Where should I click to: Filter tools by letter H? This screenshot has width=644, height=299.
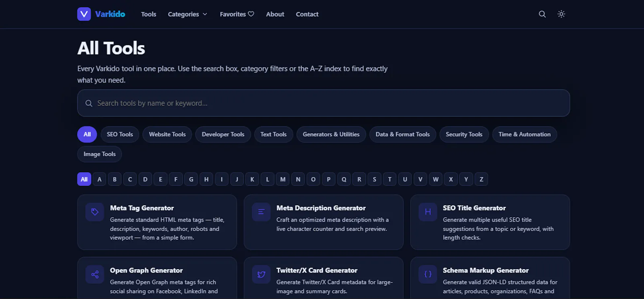point(206,179)
